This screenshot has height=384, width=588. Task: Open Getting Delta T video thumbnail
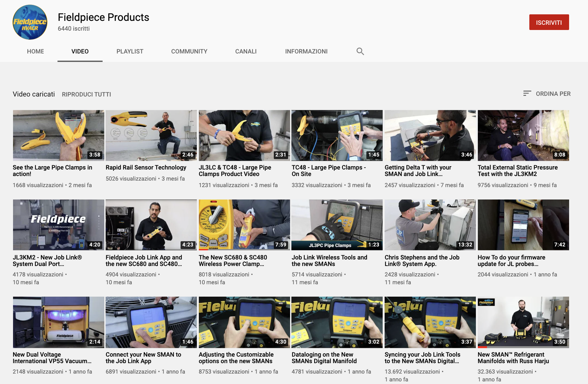[x=430, y=135]
